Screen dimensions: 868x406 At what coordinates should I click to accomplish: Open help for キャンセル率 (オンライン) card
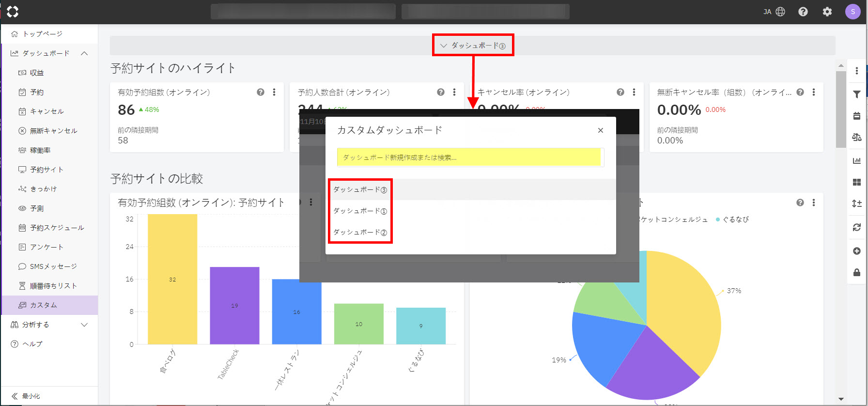coord(620,92)
